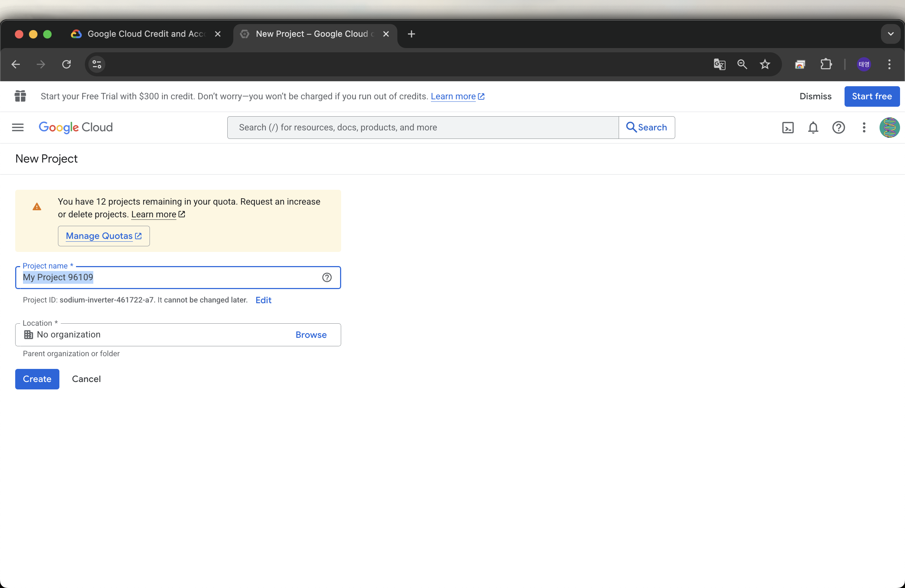Go back to the previous page

coord(16,64)
